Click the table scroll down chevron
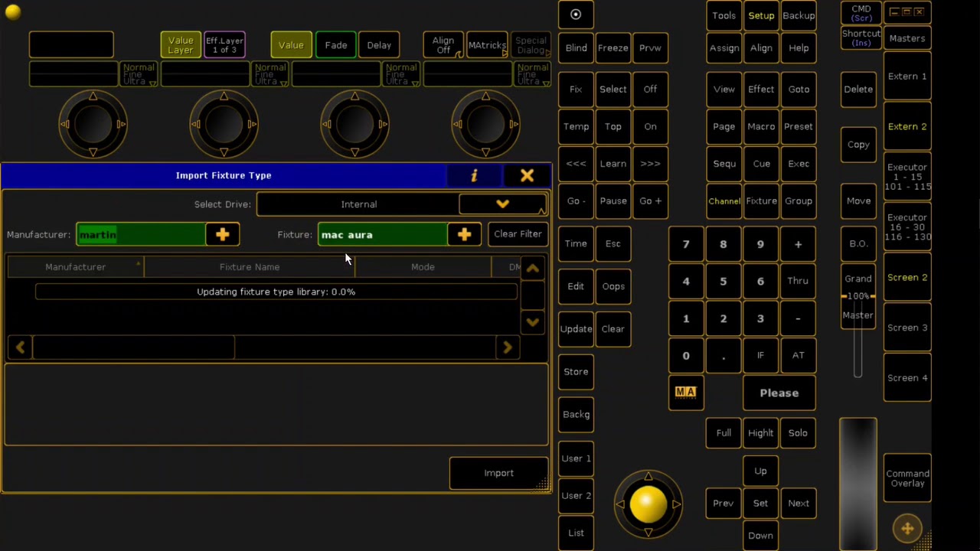Image resolution: width=980 pixels, height=551 pixels. pyautogui.click(x=532, y=322)
